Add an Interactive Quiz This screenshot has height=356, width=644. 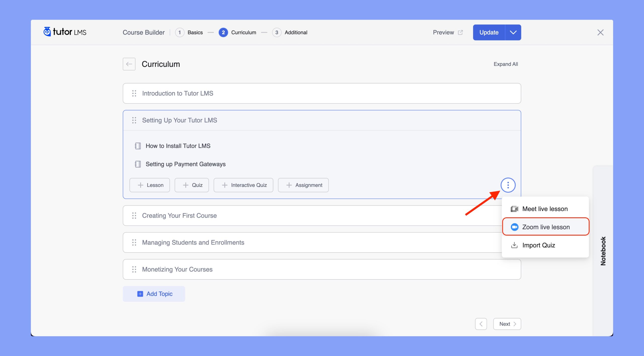[243, 185]
